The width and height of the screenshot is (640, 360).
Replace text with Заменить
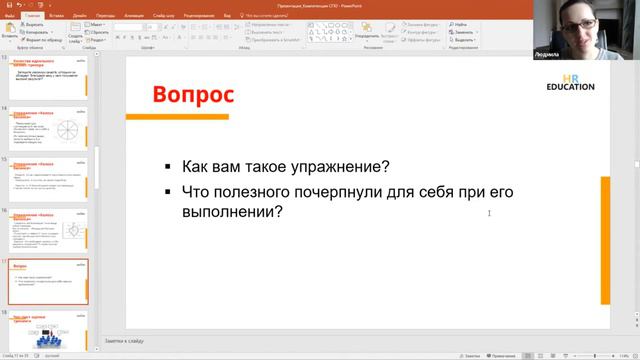click(x=463, y=32)
